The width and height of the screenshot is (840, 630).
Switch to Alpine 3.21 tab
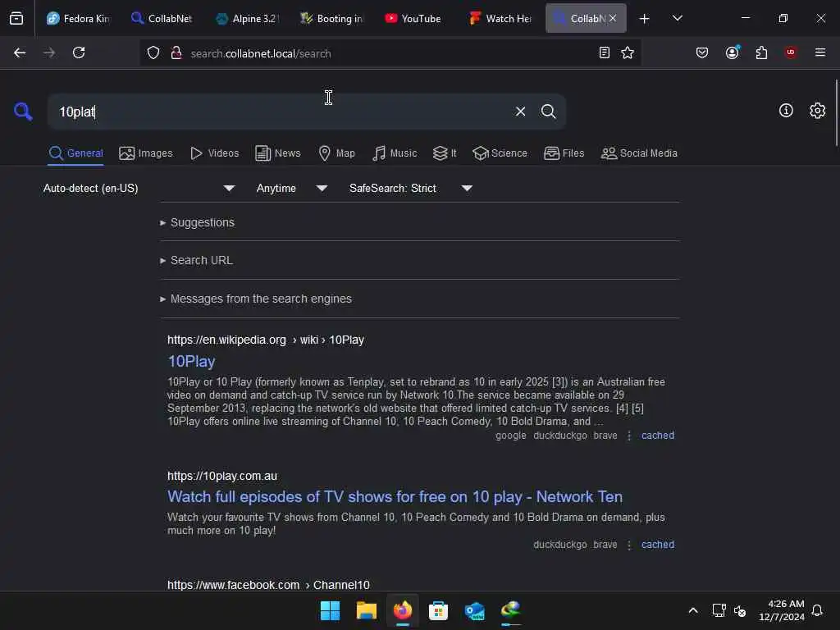click(248, 18)
